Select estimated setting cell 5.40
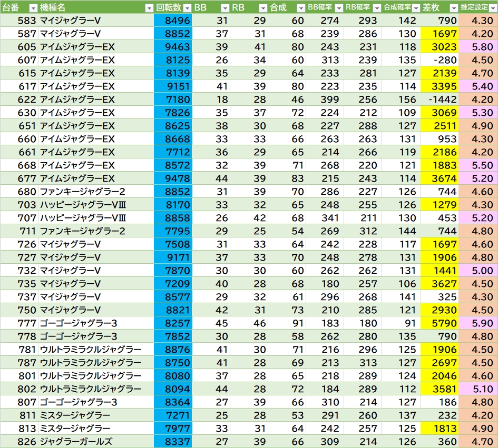Image resolution: width=498 pixels, height=448 pixels. tap(479, 86)
